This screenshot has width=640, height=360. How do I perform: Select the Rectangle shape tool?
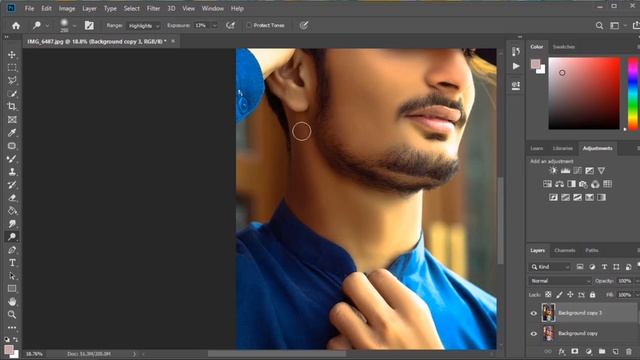pos(12,289)
